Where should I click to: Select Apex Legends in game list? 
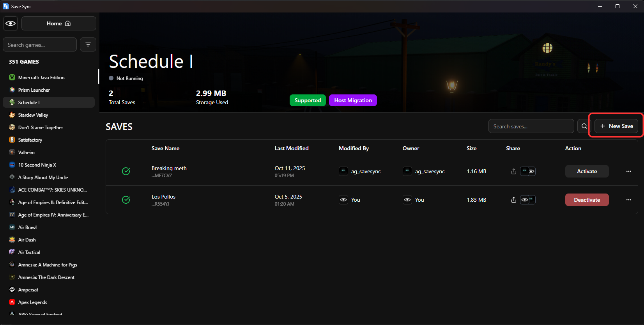pos(49,302)
